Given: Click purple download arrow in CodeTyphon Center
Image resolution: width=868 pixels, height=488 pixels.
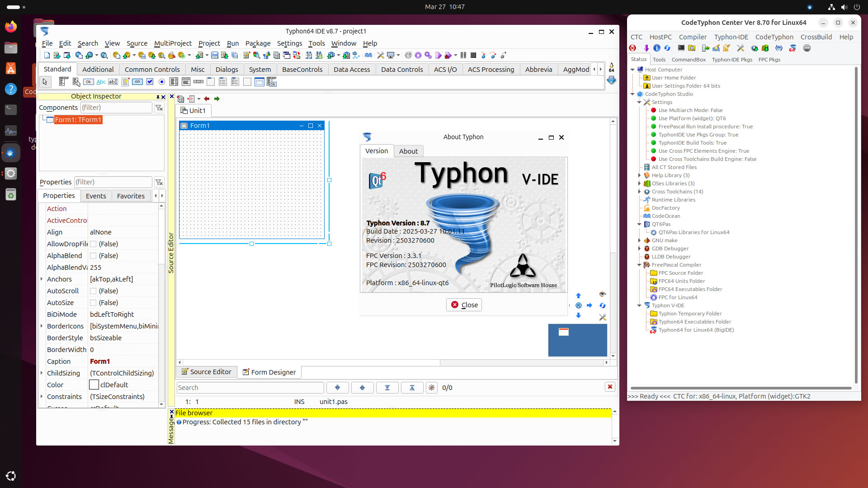Looking at the screenshot, I should [x=646, y=48].
